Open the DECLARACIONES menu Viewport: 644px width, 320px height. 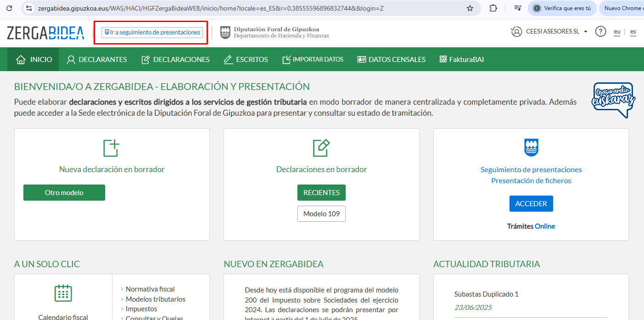pyautogui.click(x=175, y=59)
